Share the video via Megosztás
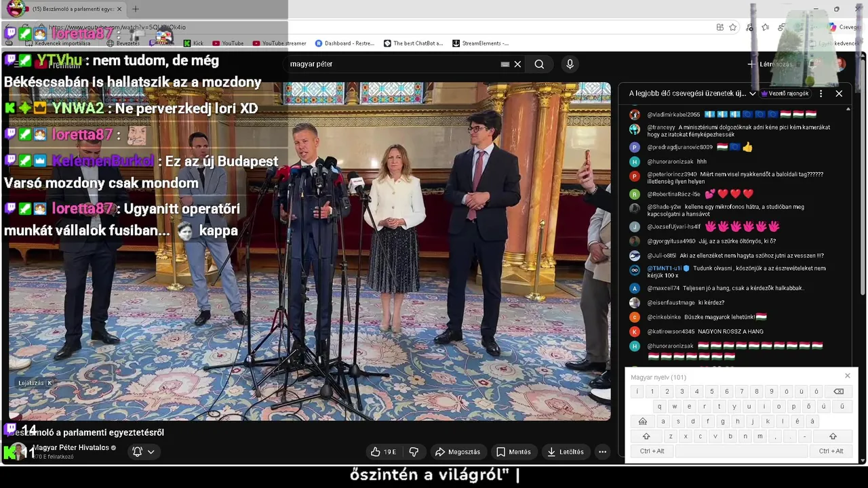 (458, 451)
